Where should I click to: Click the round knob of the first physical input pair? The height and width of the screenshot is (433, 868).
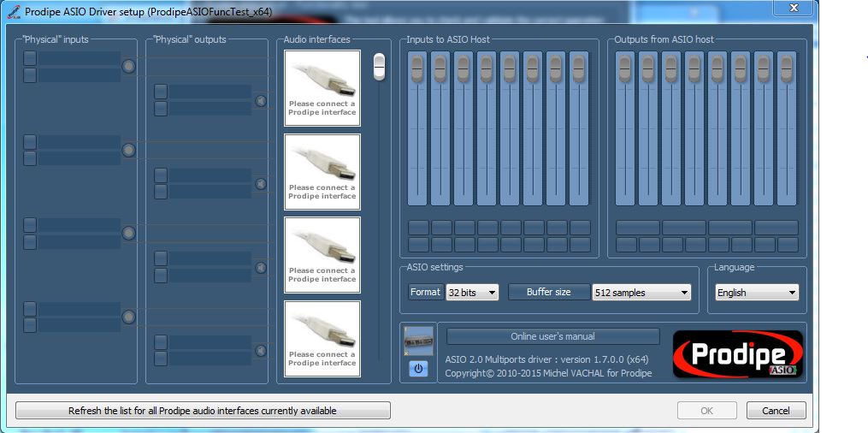[128, 67]
